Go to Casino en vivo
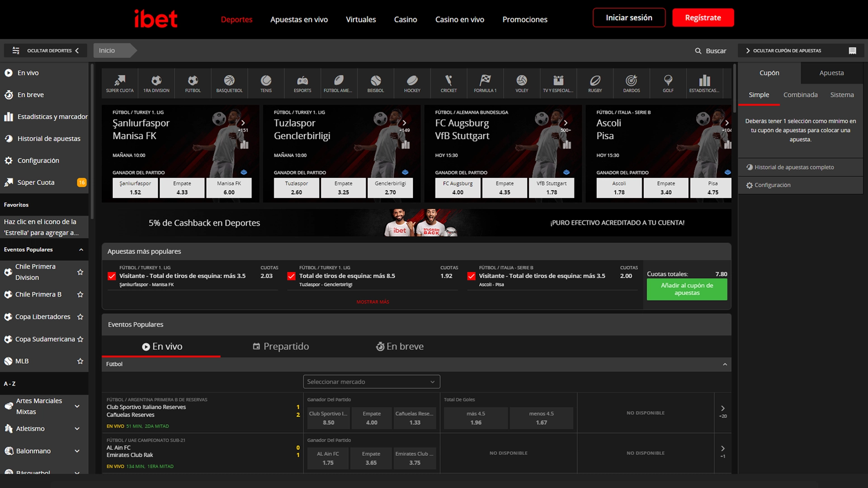The width and height of the screenshot is (868, 488). [460, 19]
